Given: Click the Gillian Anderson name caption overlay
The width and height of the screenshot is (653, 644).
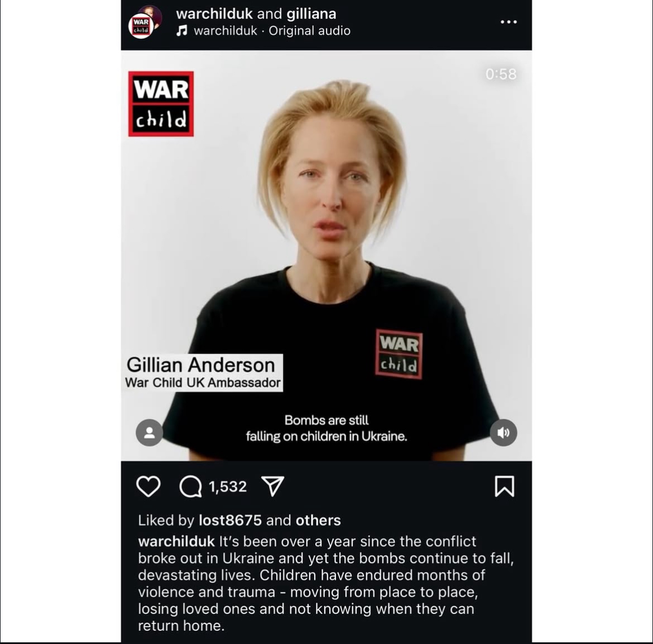Looking at the screenshot, I should tap(203, 373).
